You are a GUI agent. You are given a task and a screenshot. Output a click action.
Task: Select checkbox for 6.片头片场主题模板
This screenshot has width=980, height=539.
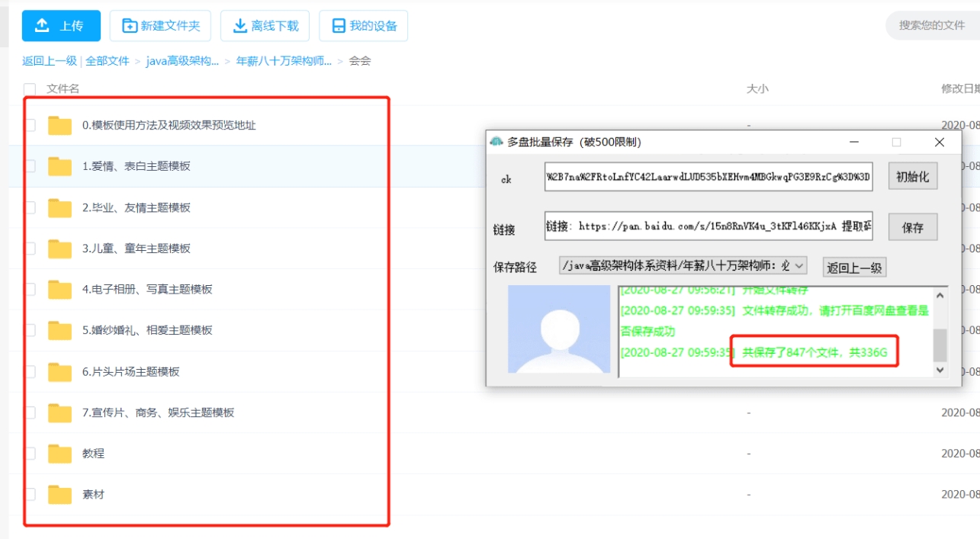(30, 372)
